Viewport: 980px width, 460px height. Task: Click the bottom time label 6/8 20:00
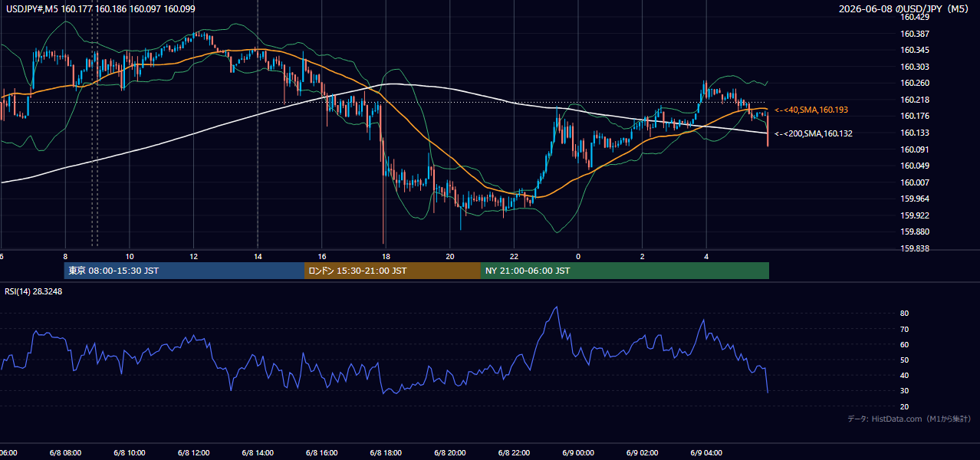(x=449, y=452)
